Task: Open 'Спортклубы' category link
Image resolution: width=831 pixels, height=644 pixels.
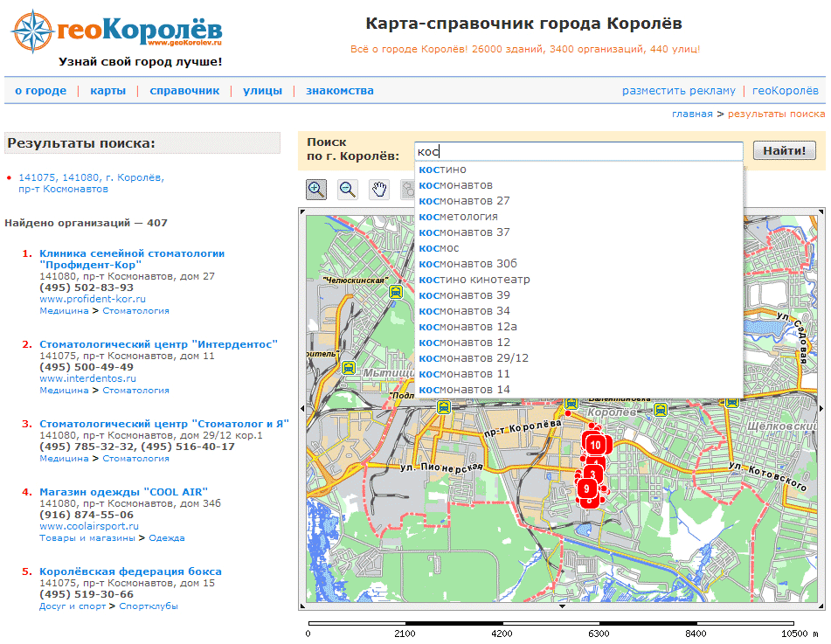Action: [149, 606]
